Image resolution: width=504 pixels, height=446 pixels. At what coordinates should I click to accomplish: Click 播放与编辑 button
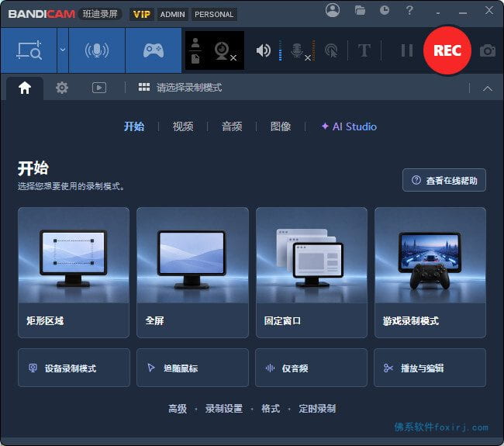[x=430, y=368]
